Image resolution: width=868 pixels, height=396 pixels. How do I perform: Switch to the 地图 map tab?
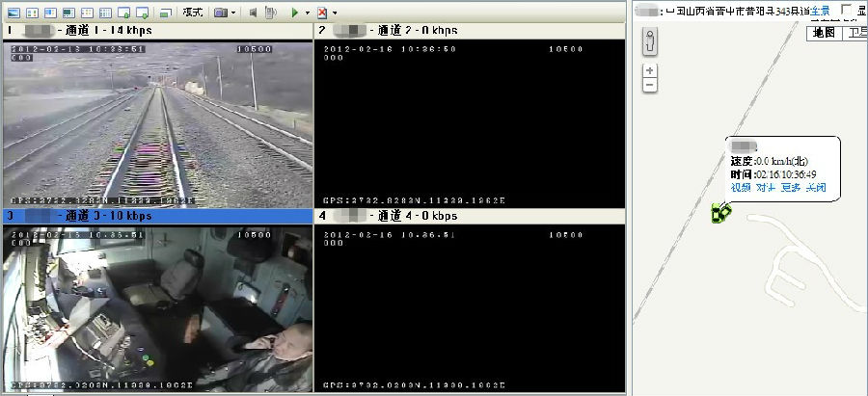click(x=823, y=33)
